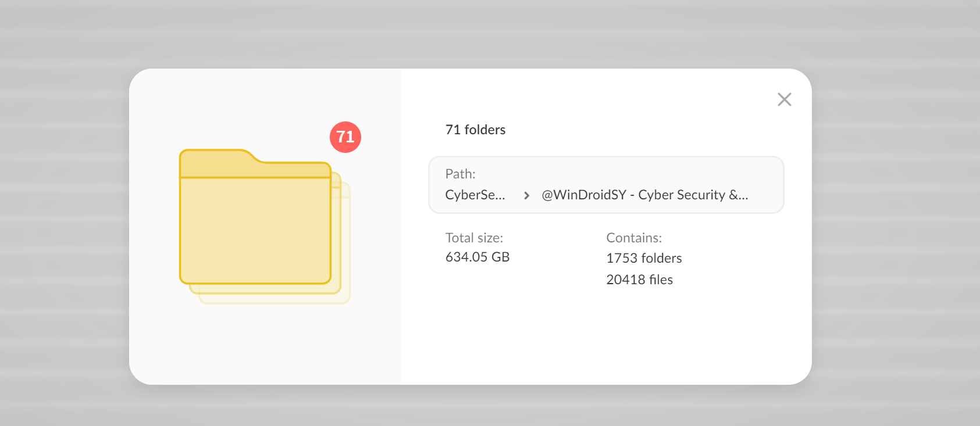This screenshot has width=980, height=426.
Task: Click the "Path:" label
Action: click(460, 174)
